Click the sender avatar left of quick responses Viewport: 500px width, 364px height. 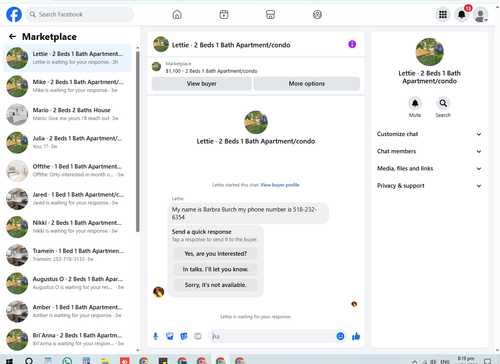click(x=158, y=292)
